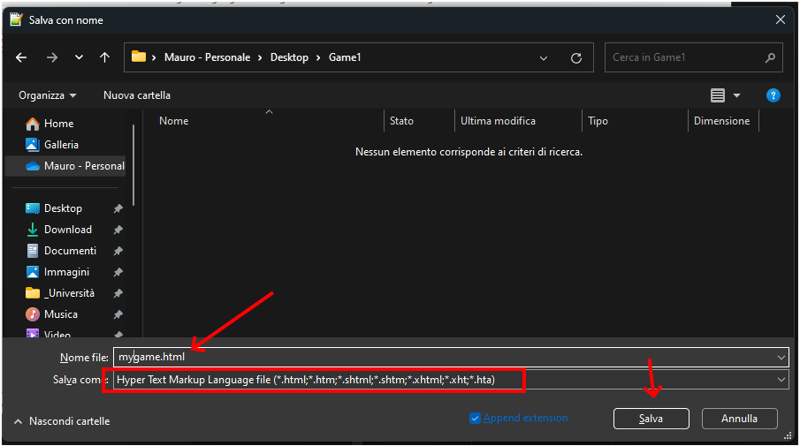Sort by Stato column
The image size is (800, 446).
(402, 121)
